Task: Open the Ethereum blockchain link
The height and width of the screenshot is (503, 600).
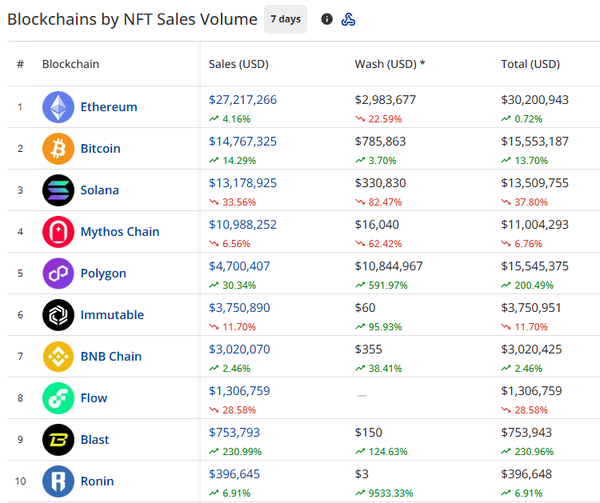Action: click(109, 107)
